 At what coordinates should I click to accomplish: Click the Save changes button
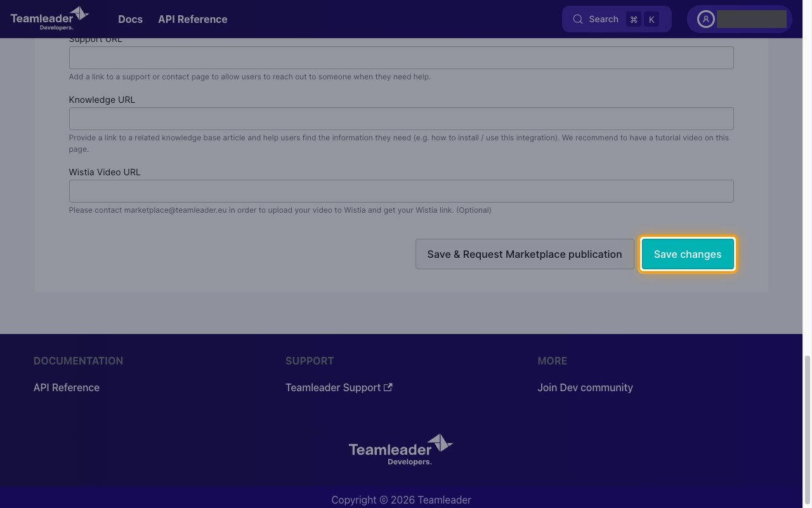click(x=688, y=254)
